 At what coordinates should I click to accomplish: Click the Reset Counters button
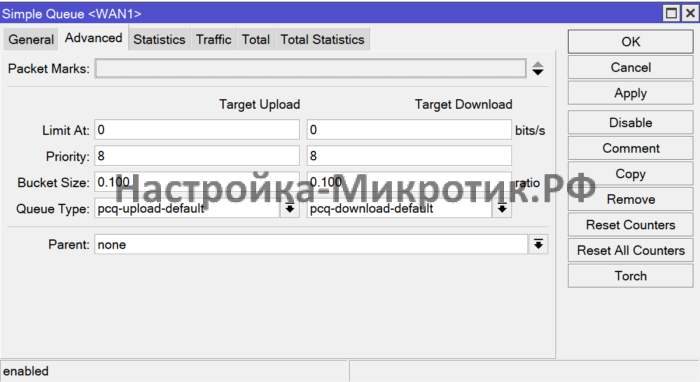pyautogui.click(x=630, y=225)
